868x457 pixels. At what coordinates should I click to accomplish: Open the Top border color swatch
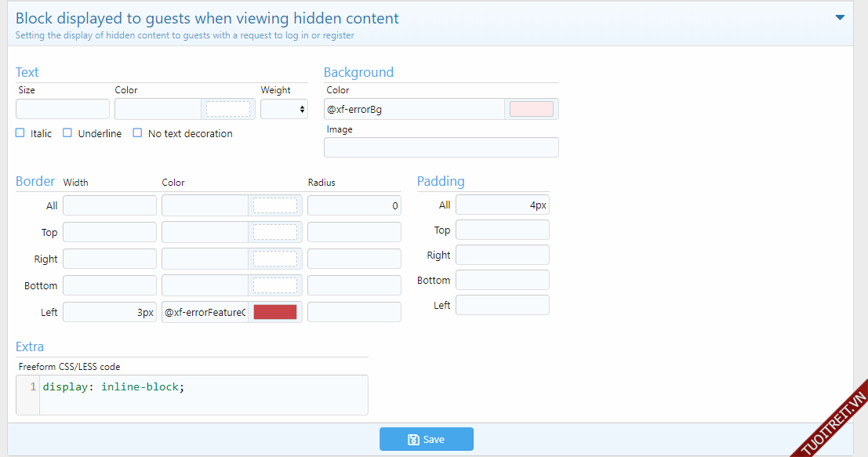click(274, 232)
